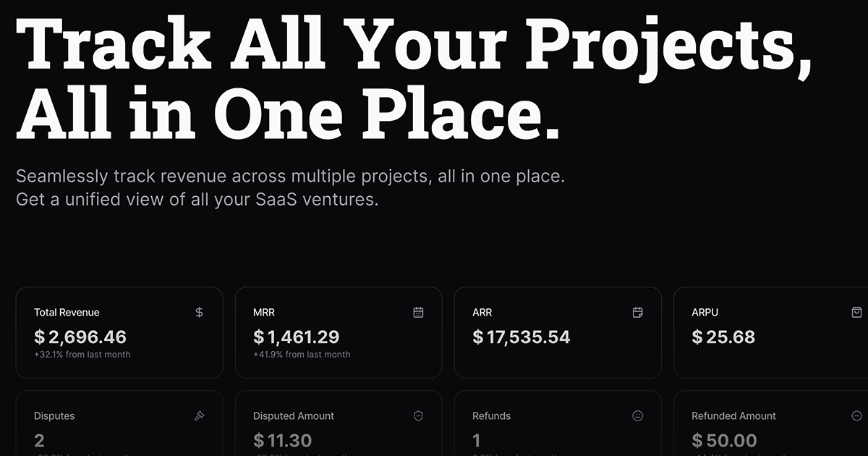Screen dimensions: 868x456
Task: Click the "Track All Your Projects" headline
Action: (x=412, y=45)
